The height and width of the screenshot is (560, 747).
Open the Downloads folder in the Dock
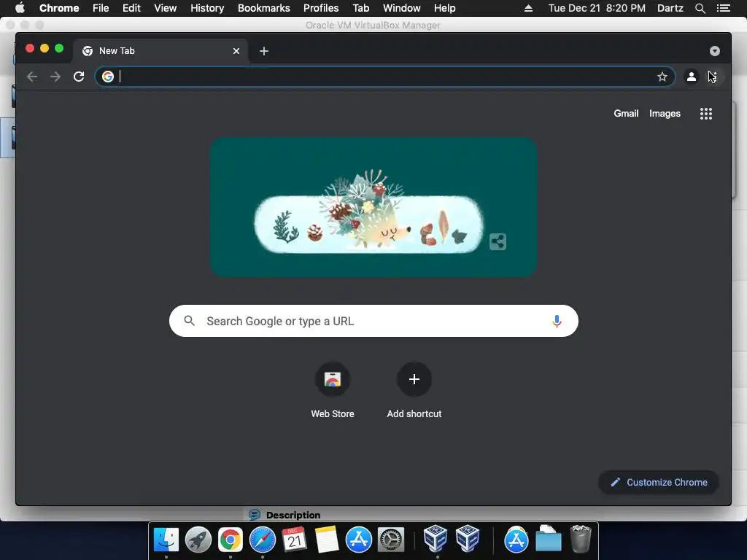coord(549,540)
